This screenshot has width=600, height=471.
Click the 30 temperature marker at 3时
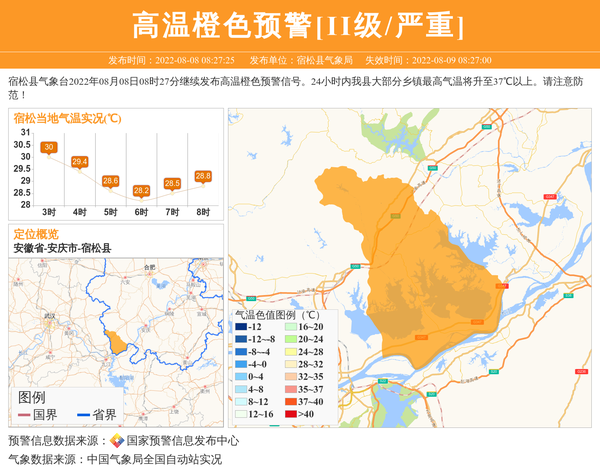48,148
